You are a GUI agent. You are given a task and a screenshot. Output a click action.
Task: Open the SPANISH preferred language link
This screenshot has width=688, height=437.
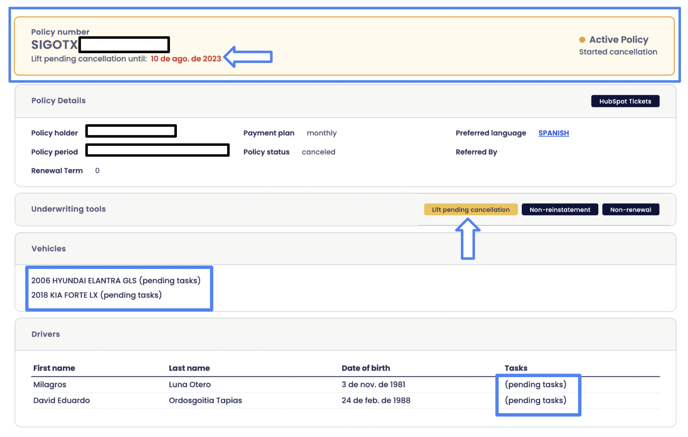553,133
